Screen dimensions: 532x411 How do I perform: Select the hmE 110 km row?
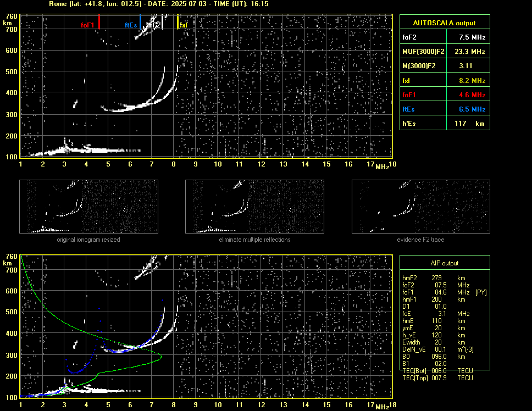(433, 320)
